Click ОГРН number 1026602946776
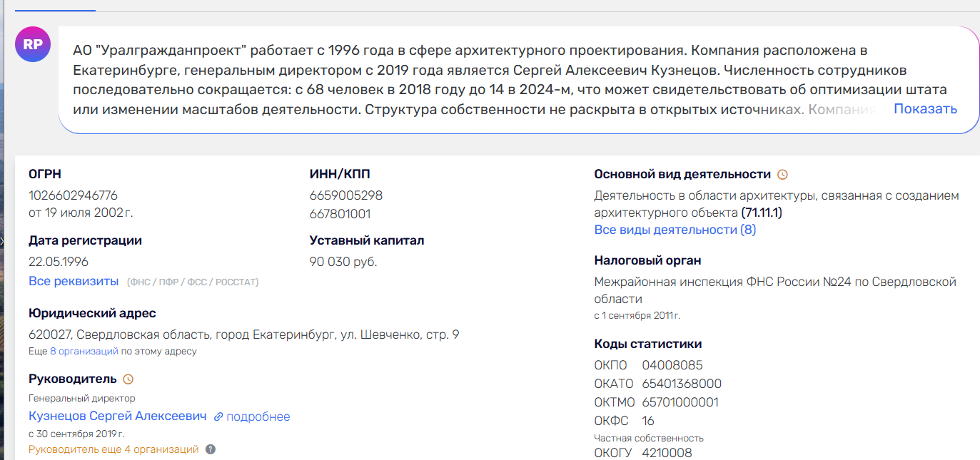Image resolution: width=980 pixels, height=460 pixels. point(73,195)
